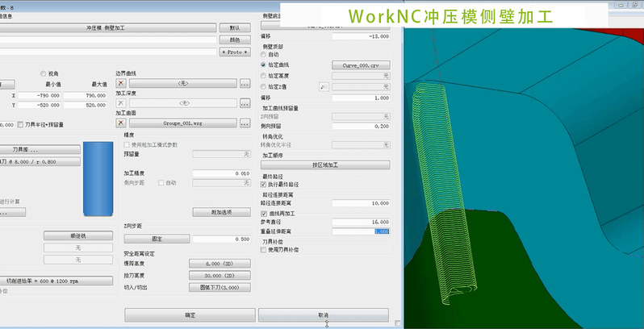The image size is (644, 329).
Task: Click the 偏移 field showing 1.000
Action: click(x=361, y=98)
